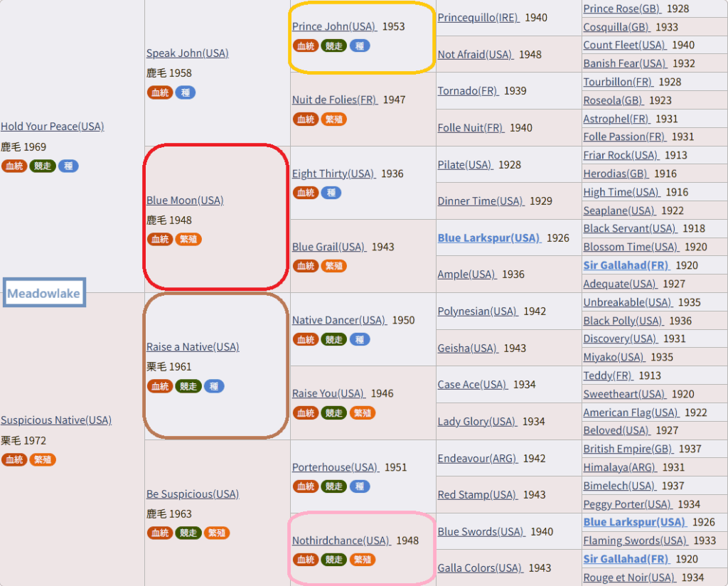Click the 競走 badge under Raise You
Image resolution: width=728 pixels, height=586 pixels.
(334, 413)
